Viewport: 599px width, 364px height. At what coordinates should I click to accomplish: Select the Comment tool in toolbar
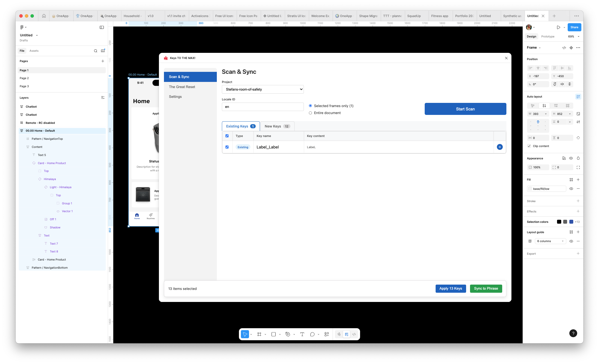(312, 334)
